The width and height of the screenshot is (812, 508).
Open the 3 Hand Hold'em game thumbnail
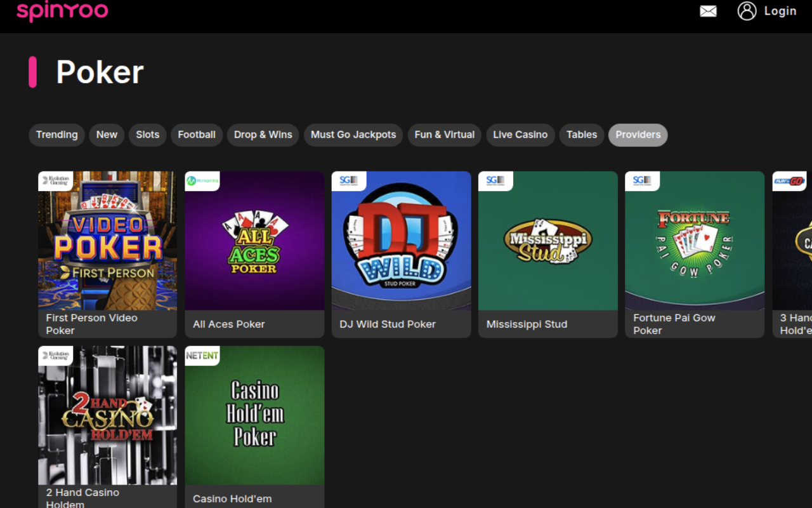792,241
